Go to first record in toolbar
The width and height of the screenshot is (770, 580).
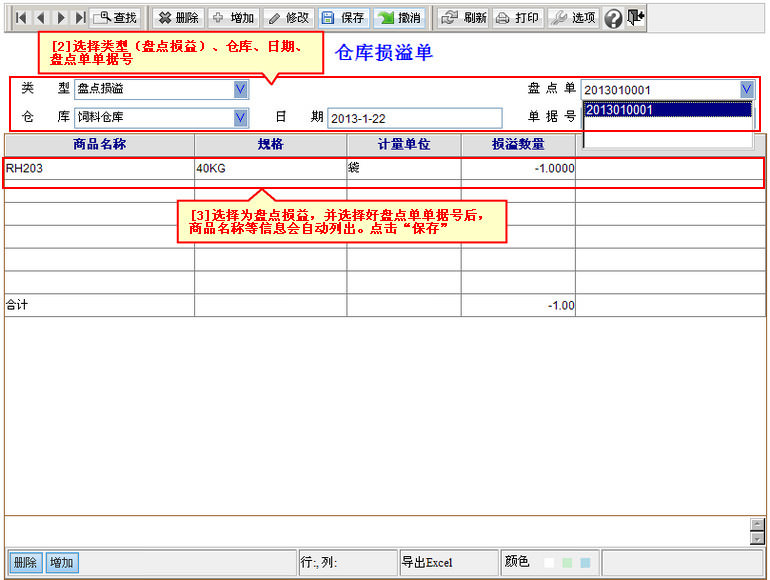pos(21,18)
